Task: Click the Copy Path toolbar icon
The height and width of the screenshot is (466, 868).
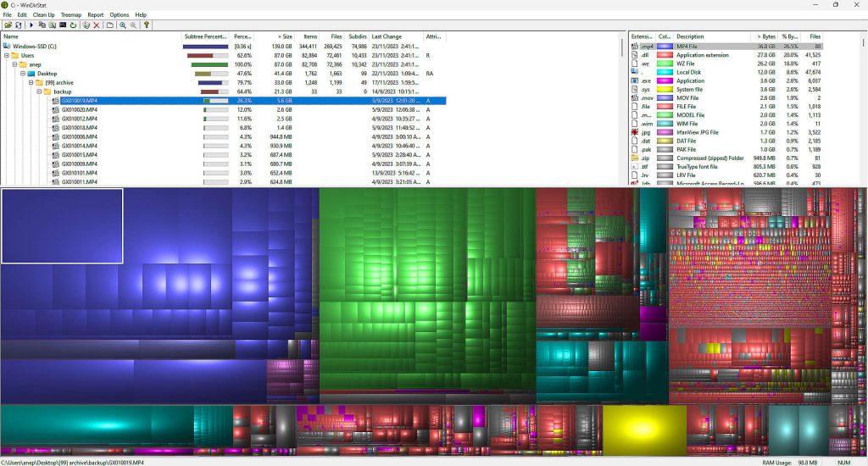Action: (42, 25)
